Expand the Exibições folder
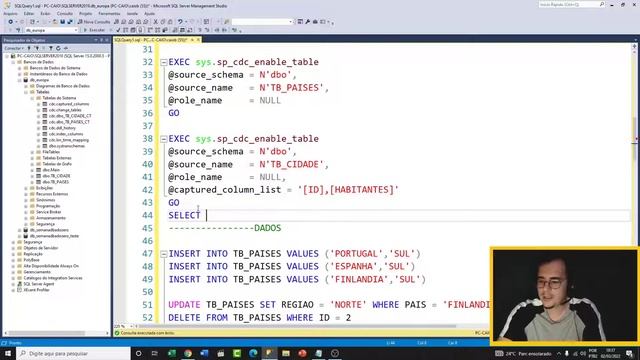The height and width of the screenshot is (360, 640). click(26, 188)
